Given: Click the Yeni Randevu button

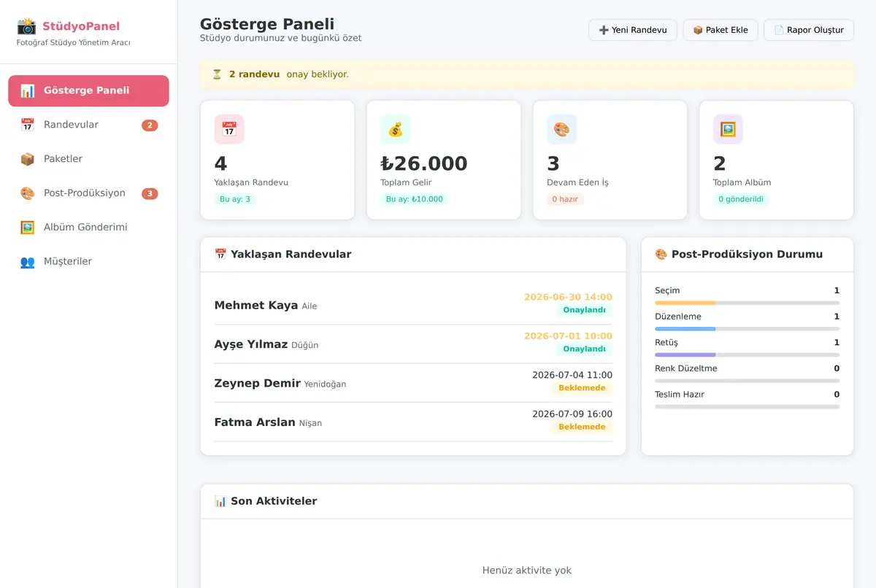Looking at the screenshot, I should (x=633, y=30).
